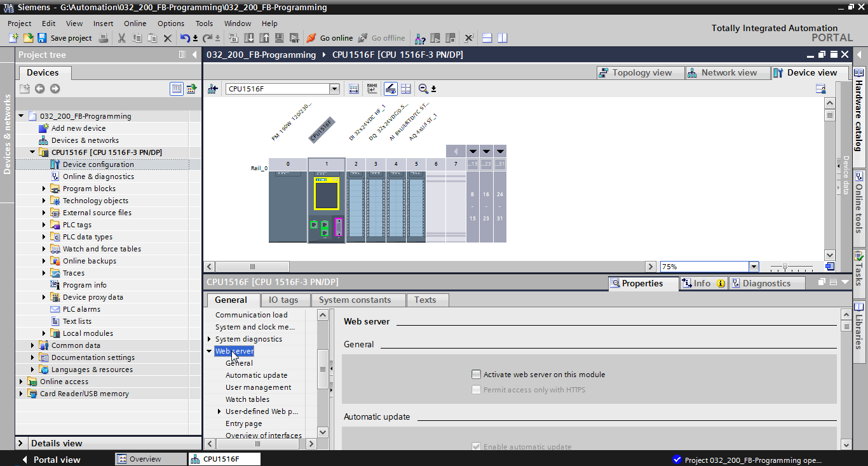Click the Redo arrow icon
This screenshot has width=868, height=466.
(207, 38)
